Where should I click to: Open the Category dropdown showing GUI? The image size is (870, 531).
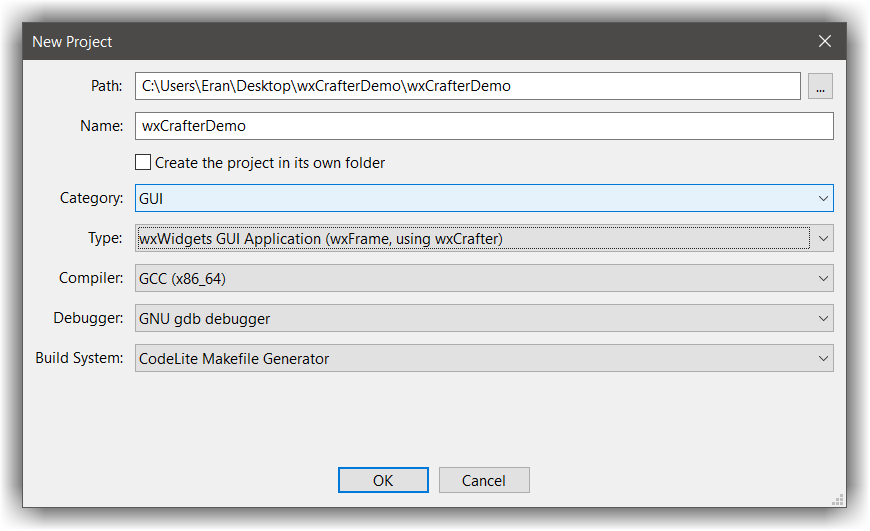484,199
